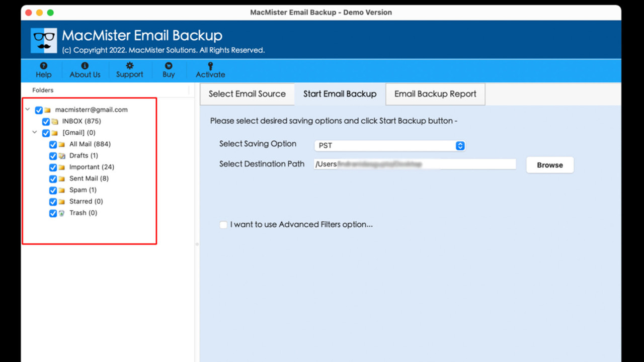644x362 pixels.
Task: Click the MacMister logo icon
Action: click(x=44, y=41)
